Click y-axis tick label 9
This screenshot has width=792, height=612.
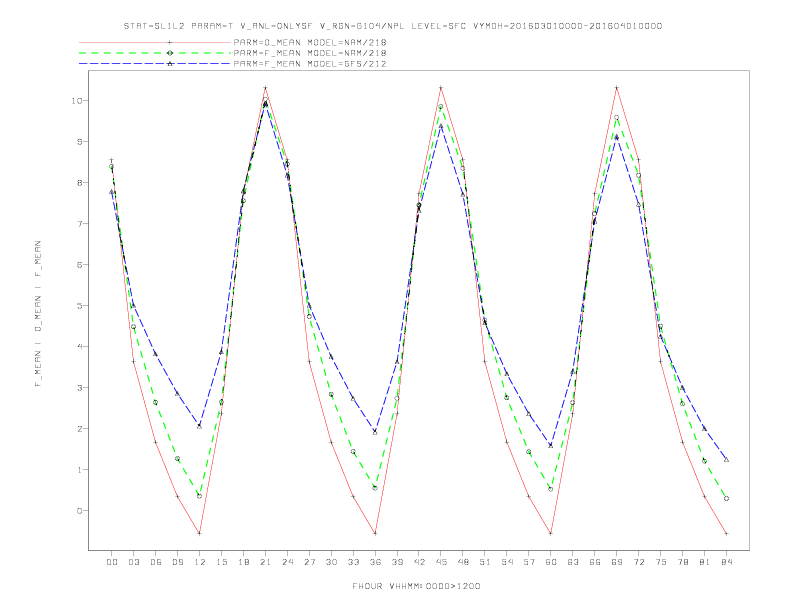coord(79,141)
